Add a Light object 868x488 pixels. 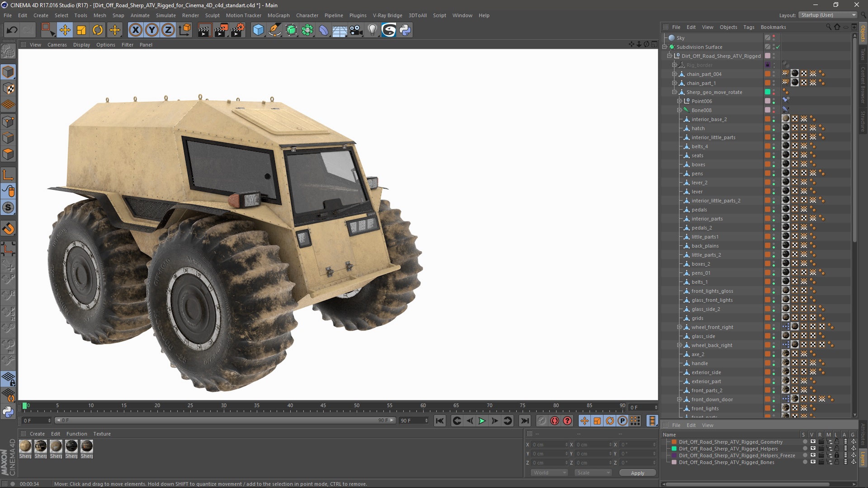tap(372, 30)
